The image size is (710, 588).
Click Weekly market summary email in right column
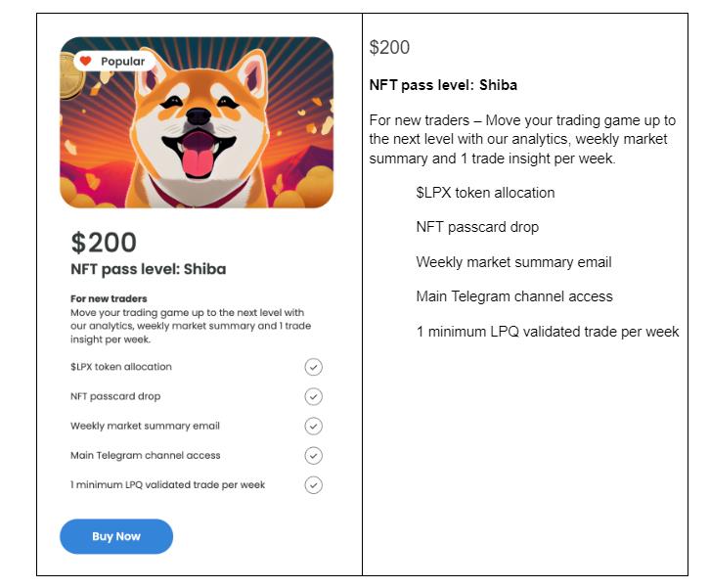tap(514, 262)
